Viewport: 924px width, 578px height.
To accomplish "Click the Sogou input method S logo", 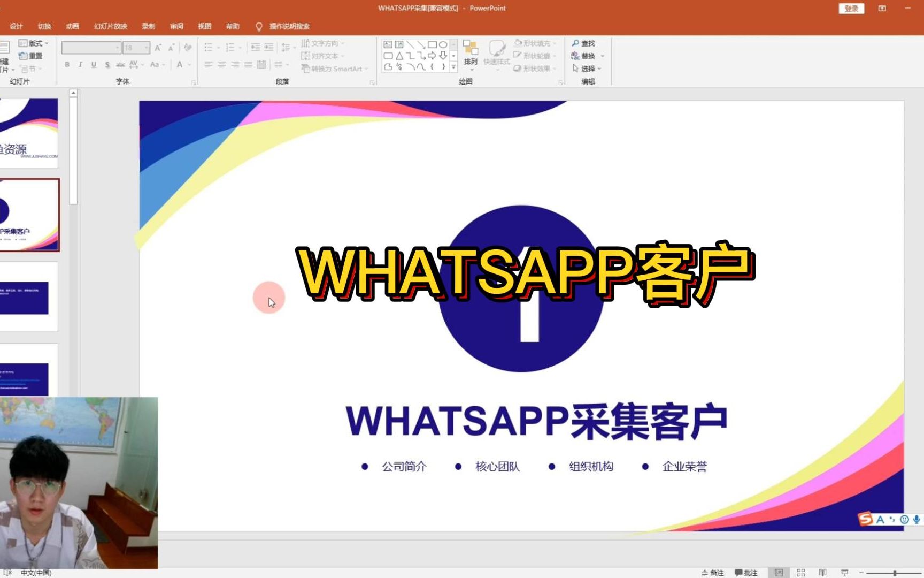I will [x=865, y=519].
